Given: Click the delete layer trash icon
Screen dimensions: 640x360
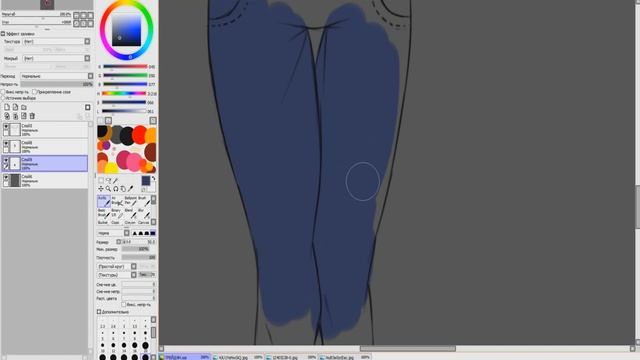Looking at the screenshot, I should (x=32, y=116).
